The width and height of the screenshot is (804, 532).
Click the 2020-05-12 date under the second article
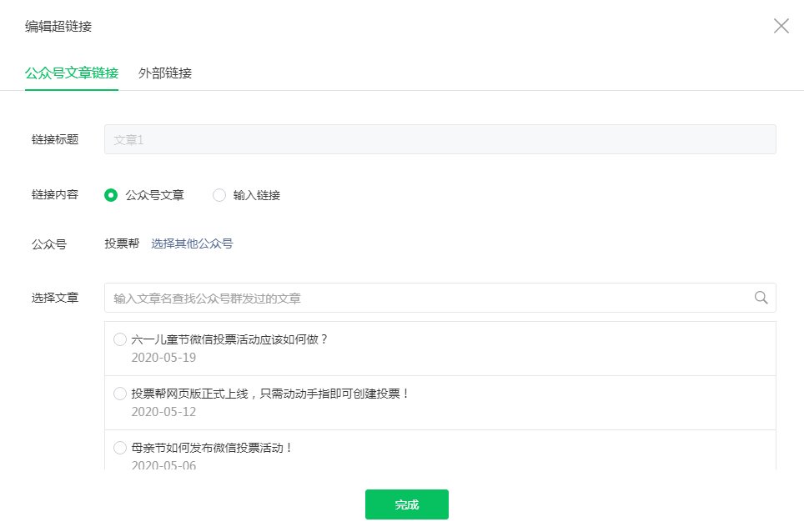pyautogui.click(x=163, y=411)
